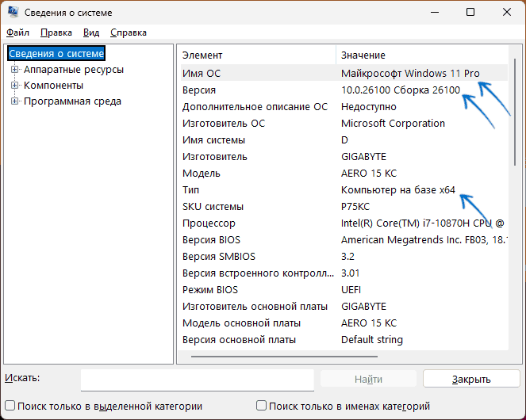Click the value Default string
Screen dimensions: 526x420
[371, 339]
